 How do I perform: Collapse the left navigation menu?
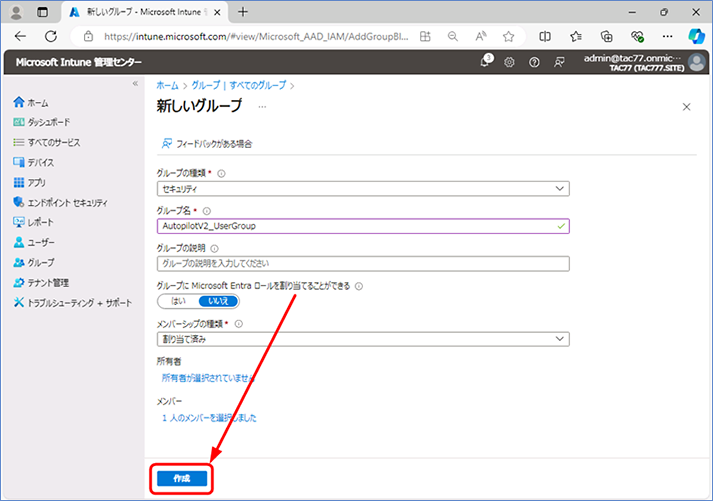point(135,84)
